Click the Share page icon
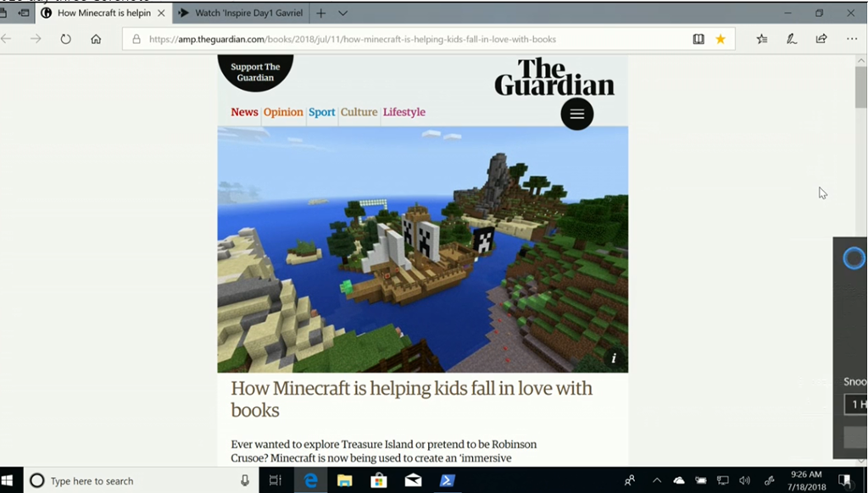The image size is (868, 493). point(821,39)
